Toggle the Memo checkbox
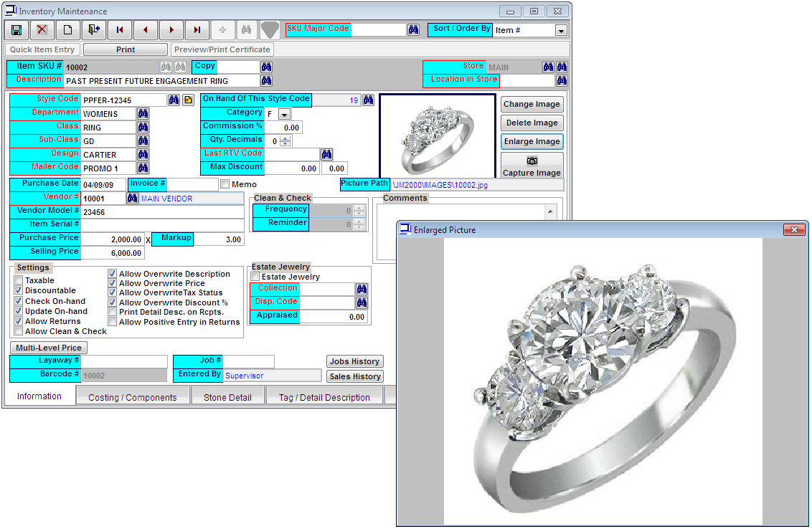 pos(225,184)
